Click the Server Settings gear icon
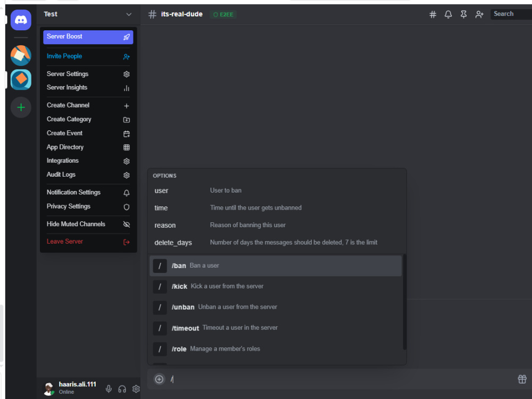 (x=126, y=74)
